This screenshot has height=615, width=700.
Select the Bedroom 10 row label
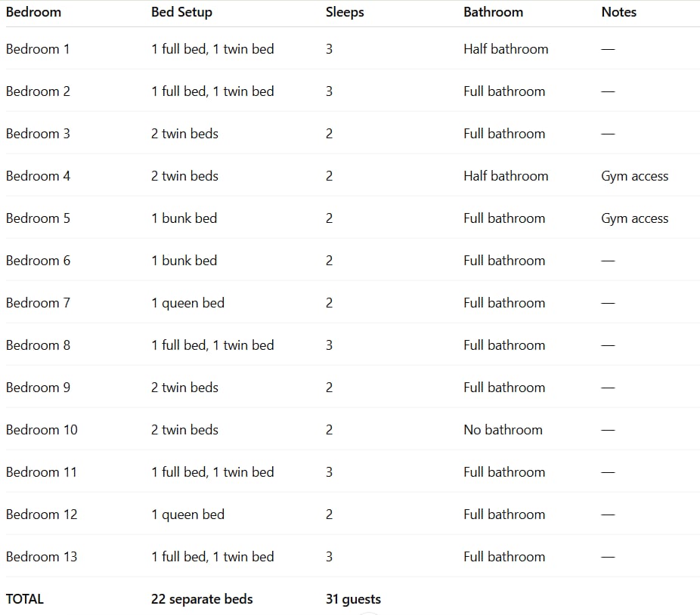coord(42,430)
